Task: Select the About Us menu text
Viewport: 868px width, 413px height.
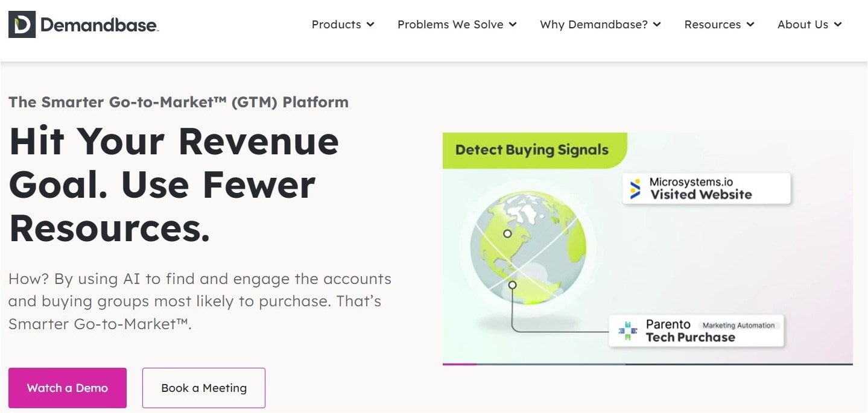Action: click(x=802, y=25)
